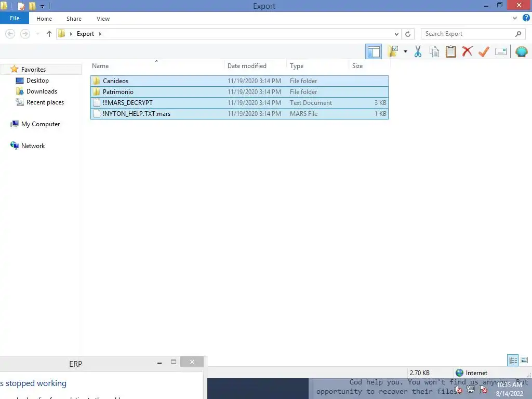Switch to Large icons view in status bar

524,360
